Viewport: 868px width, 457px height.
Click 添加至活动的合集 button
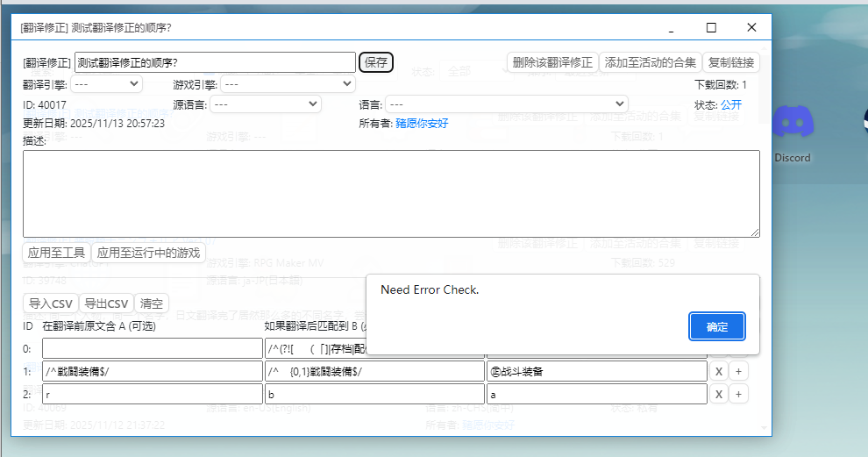(650, 62)
